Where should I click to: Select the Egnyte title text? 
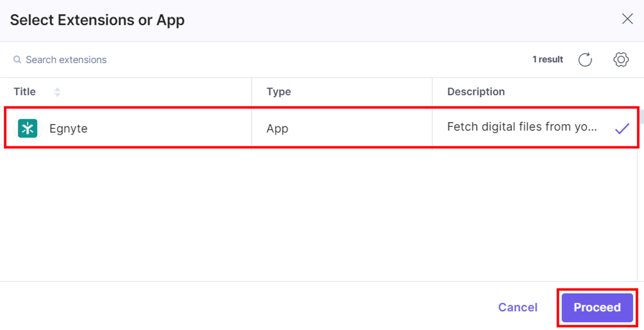coord(68,128)
